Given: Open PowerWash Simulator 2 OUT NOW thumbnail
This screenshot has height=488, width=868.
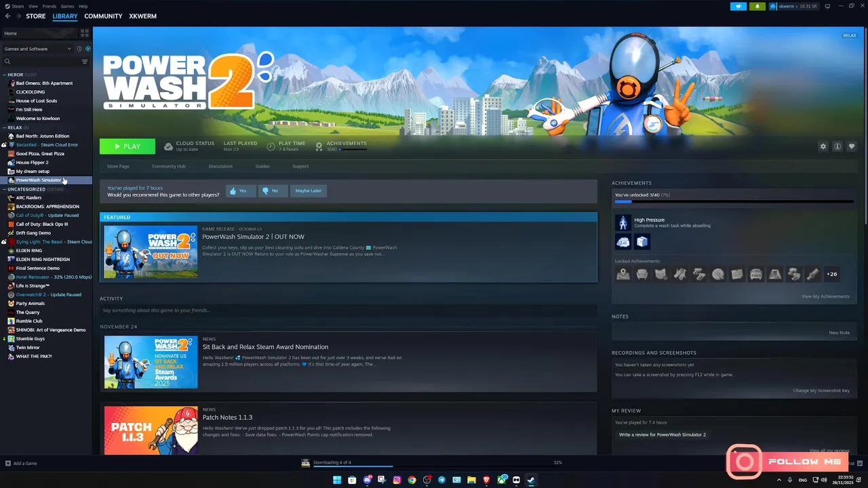Looking at the screenshot, I should pyautogui.click(x=151, y=251).
